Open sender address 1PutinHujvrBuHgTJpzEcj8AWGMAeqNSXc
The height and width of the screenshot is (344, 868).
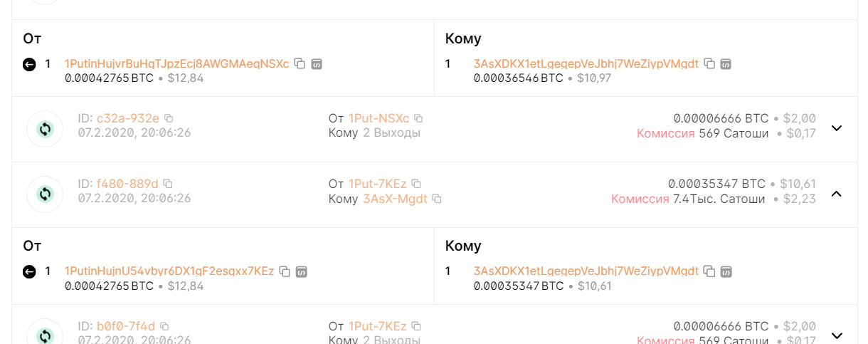[x=176, y=64]
